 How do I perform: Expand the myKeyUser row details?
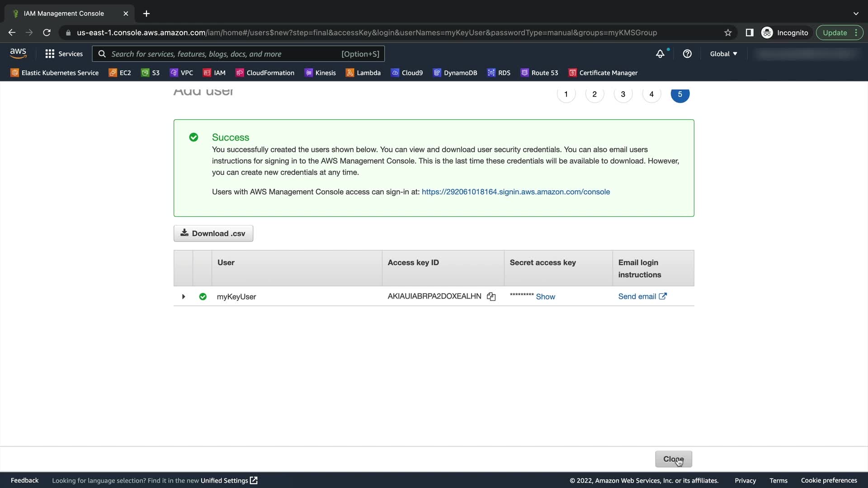coord(184,297)
